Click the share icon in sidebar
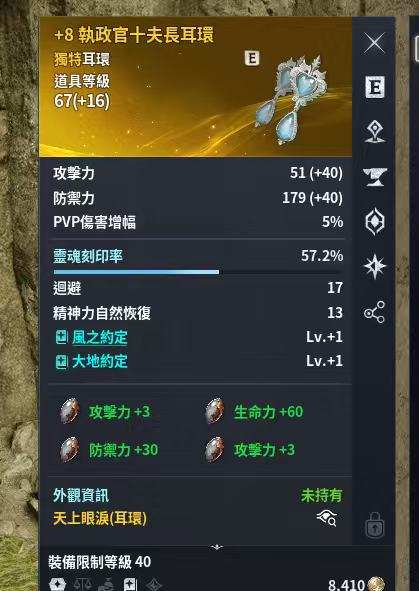The image size is (419, 591). pos(375,312)
